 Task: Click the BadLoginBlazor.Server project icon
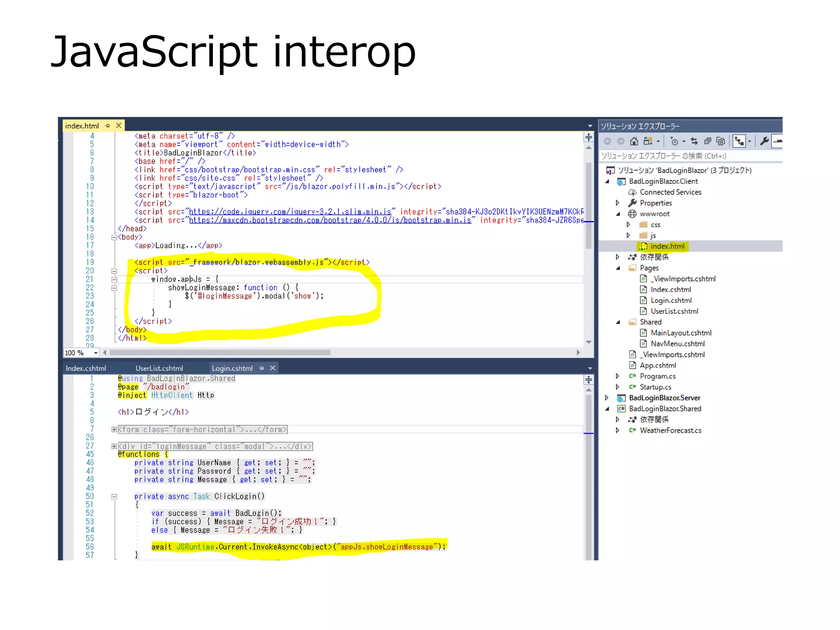(621, 398)
